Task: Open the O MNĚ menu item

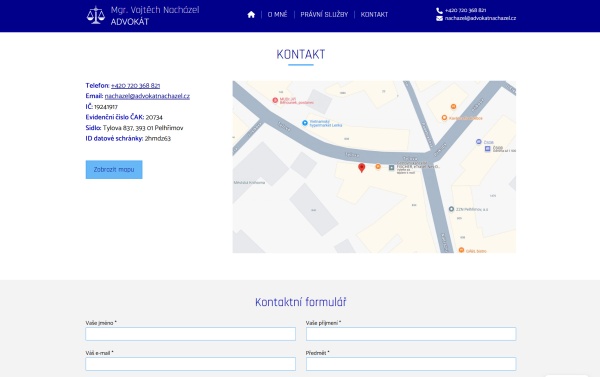Action: coord(277,15)
